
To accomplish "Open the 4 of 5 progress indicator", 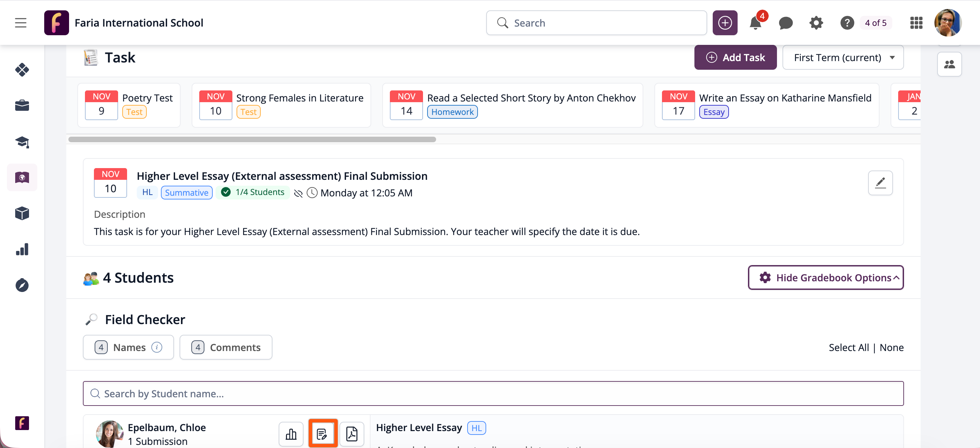I will tap(875, 23).
